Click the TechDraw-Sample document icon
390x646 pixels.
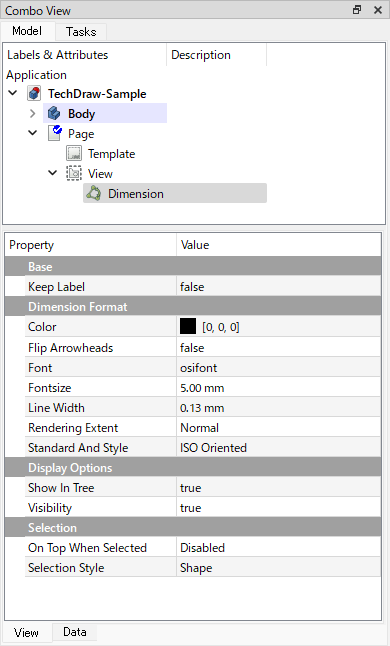34,94
